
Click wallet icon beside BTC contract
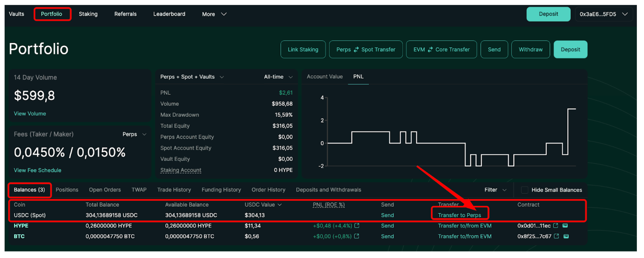pyautogui.click(x=566, y=236)
